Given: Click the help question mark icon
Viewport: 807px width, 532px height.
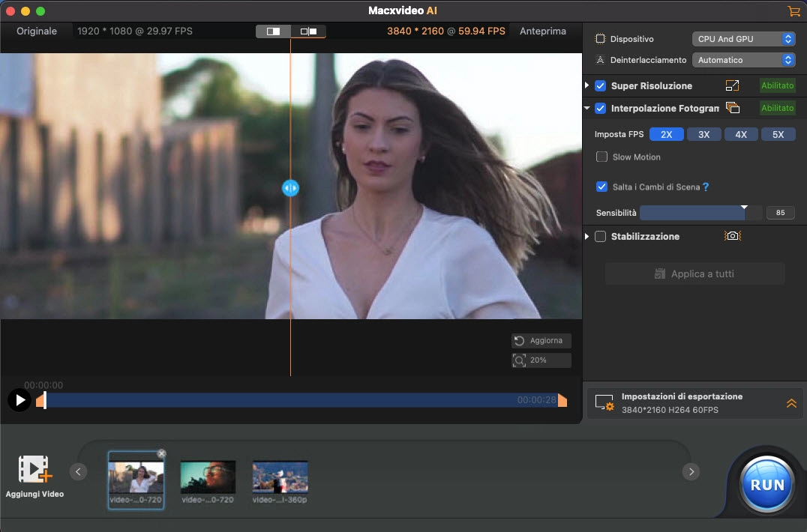Looking at the screenshot, I should coord(705,187).
